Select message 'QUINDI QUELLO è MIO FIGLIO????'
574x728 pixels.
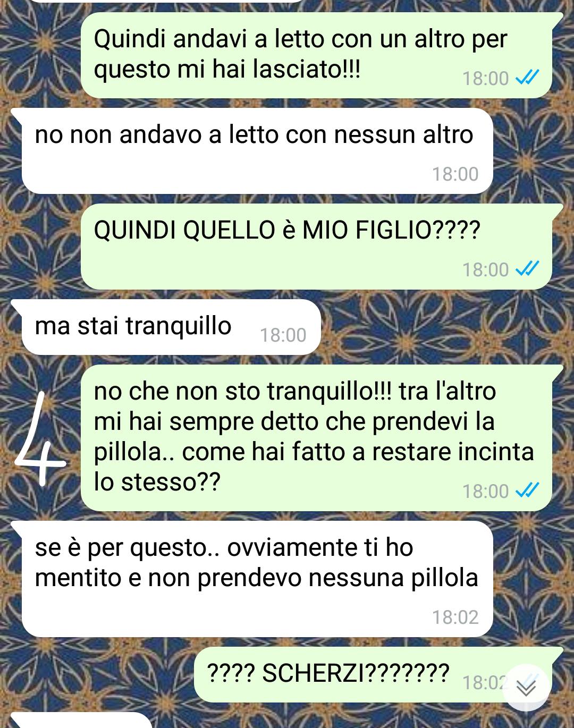(x=316, y=247)
